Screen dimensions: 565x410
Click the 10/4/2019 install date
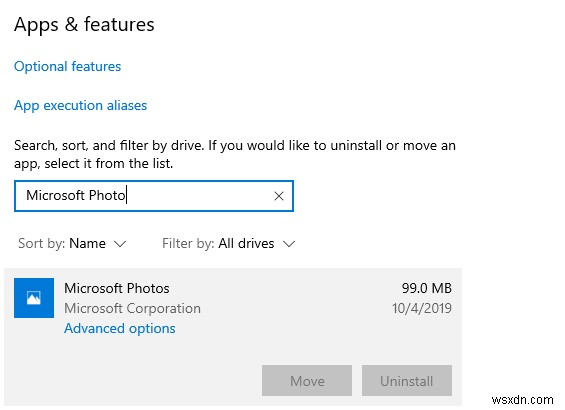[x=422, y=308]
